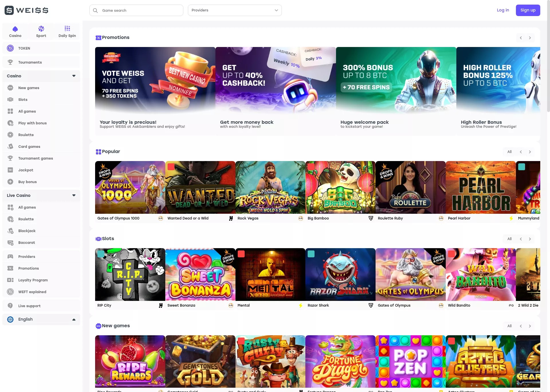Open the Sport section ball icon

(41, 29)
